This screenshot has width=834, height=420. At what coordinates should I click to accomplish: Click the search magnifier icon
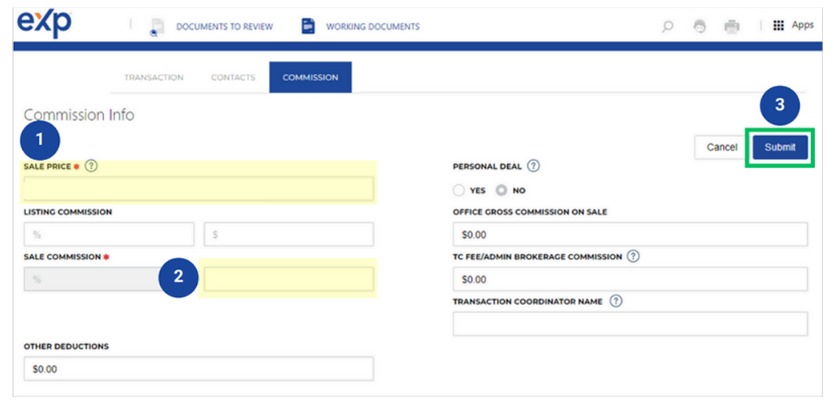click(x=668, y=27)
